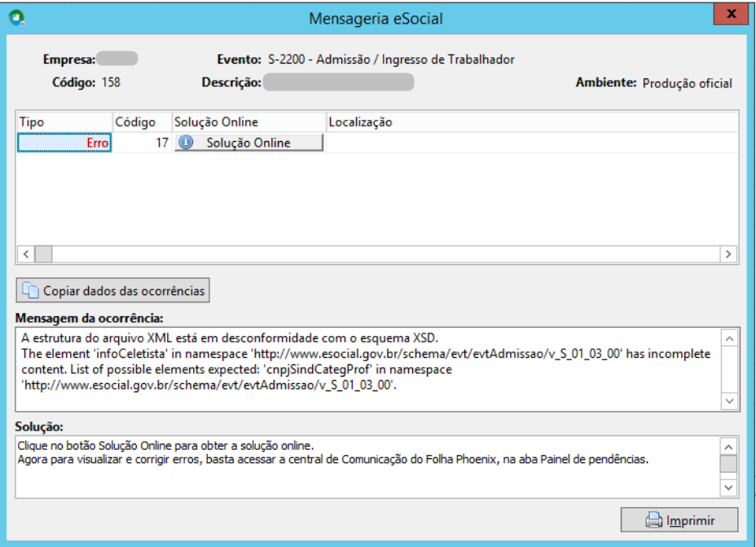Open the Solução Online button in grid

248,143
